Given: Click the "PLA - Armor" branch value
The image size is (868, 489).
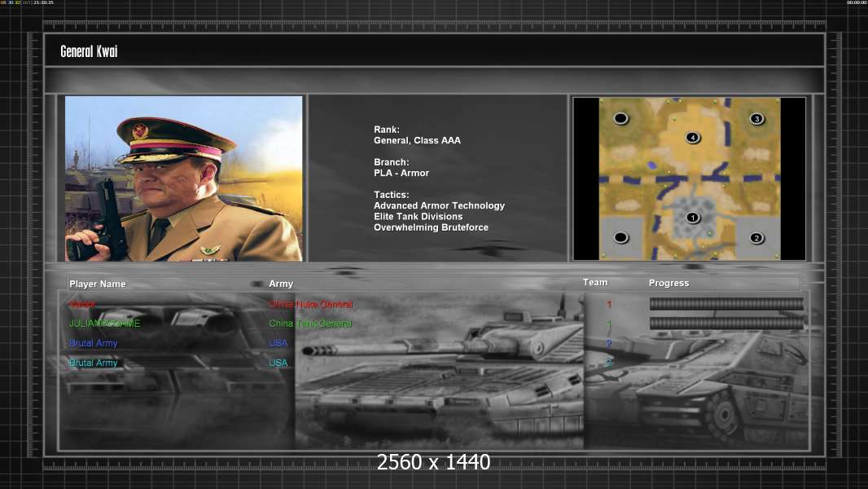Looking at the screenshot, I should point(401,173).
